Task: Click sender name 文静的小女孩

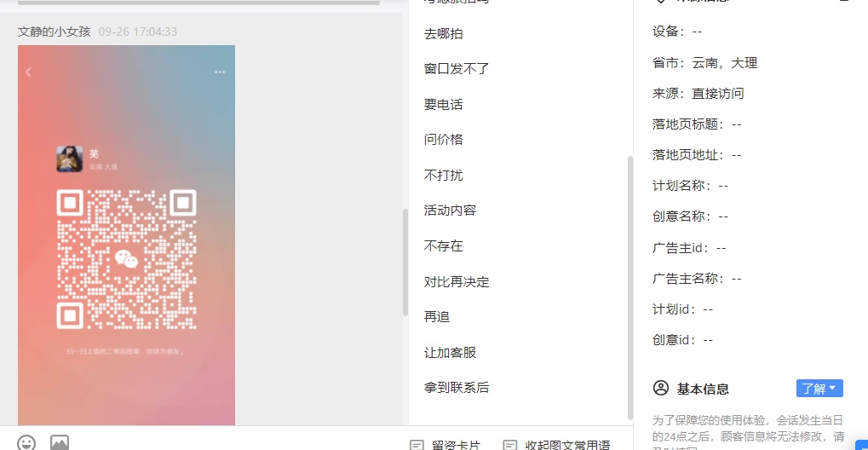Action: pyautogui.click(x=55, y=32)
